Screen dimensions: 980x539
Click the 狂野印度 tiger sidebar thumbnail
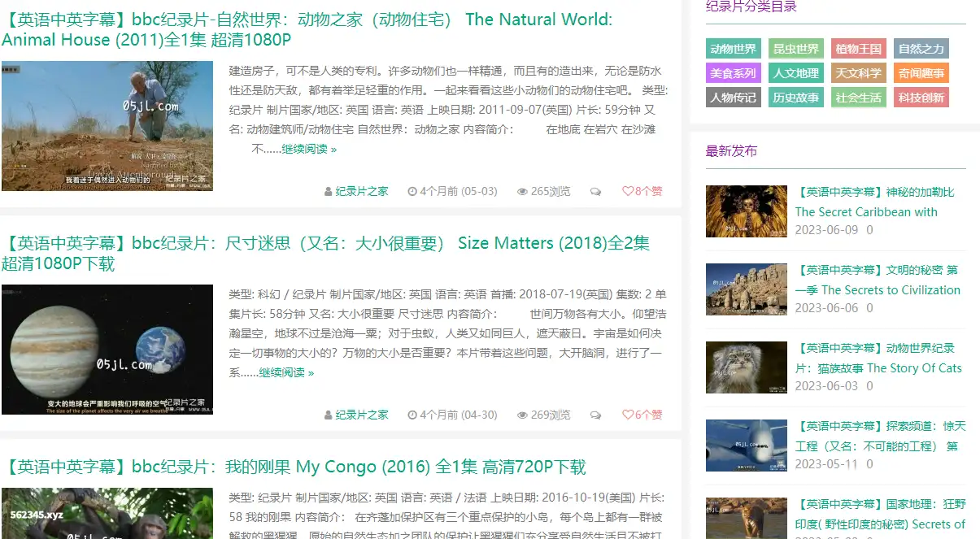pos(747,518)
